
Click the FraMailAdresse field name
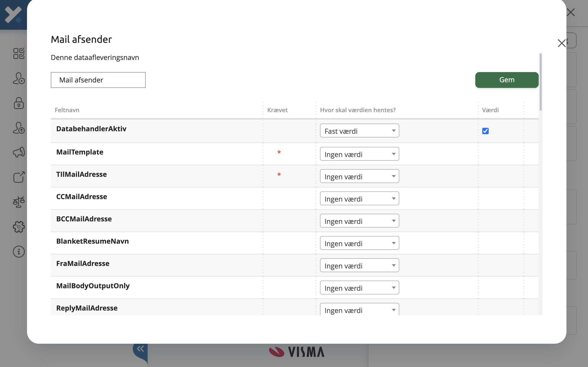click(x=83, y=263)
